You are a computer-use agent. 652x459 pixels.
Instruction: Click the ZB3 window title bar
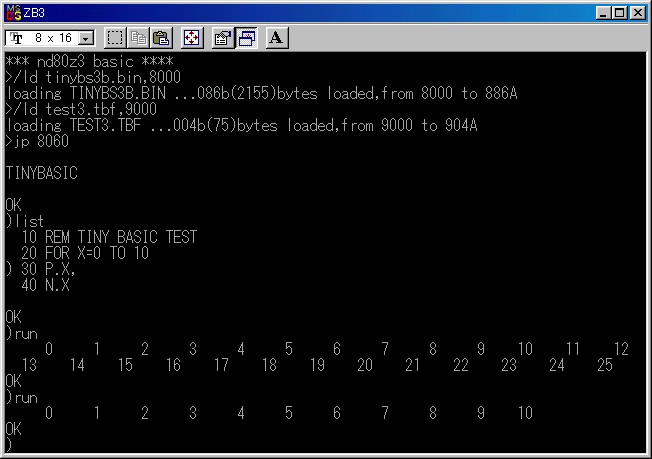click(x=300, y=13)
